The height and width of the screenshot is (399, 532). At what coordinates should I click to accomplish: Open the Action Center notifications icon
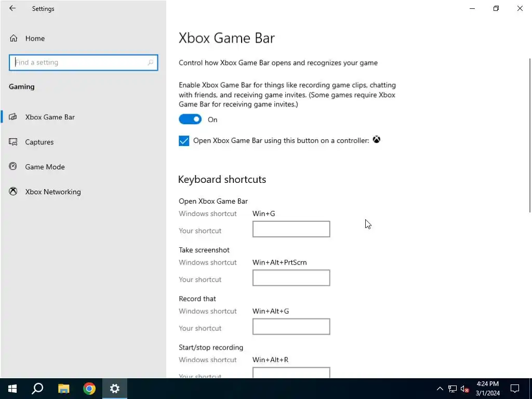(515, 389)
